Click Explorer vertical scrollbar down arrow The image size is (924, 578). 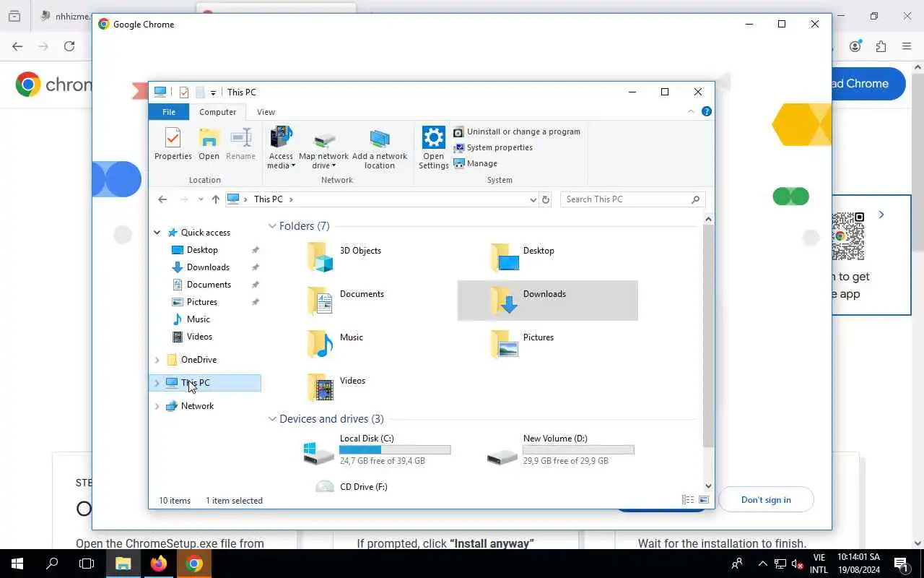(708, 486)
